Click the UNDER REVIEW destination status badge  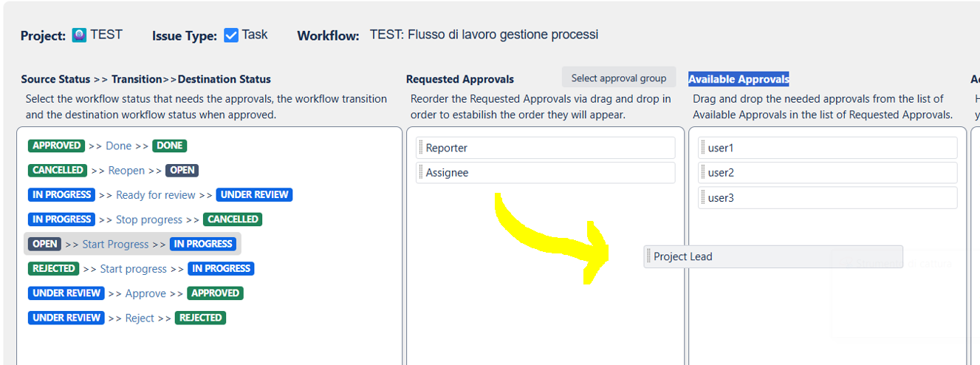pos(255,195)
